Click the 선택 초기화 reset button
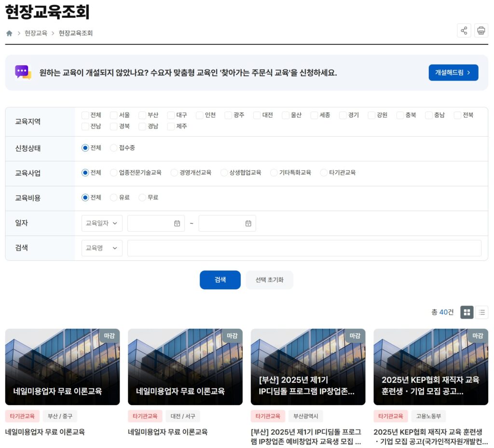The height and width of the screenshot is (448, 494). [269, 280]
